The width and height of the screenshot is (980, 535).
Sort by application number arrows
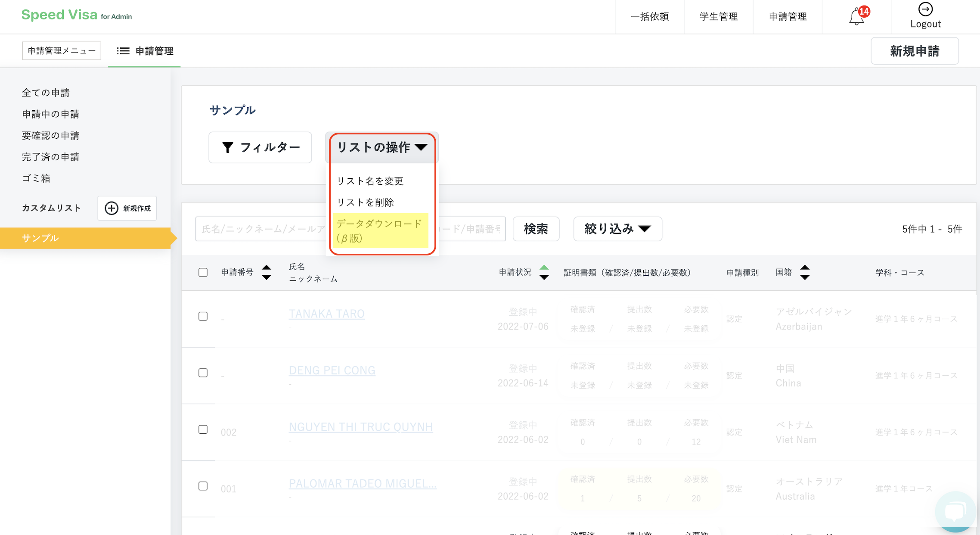point(267,272)
